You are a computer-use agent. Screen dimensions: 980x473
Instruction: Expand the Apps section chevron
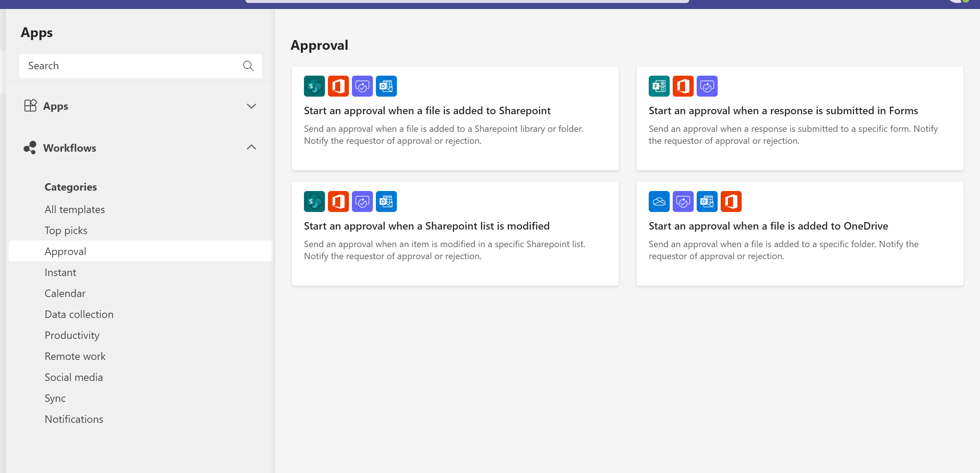[x=251, y=106]
